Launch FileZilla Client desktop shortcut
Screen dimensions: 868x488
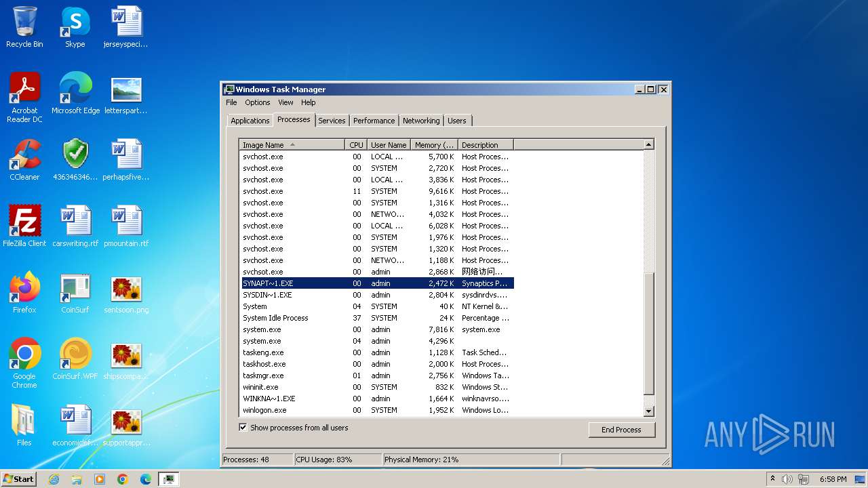[x=24, y=226]
